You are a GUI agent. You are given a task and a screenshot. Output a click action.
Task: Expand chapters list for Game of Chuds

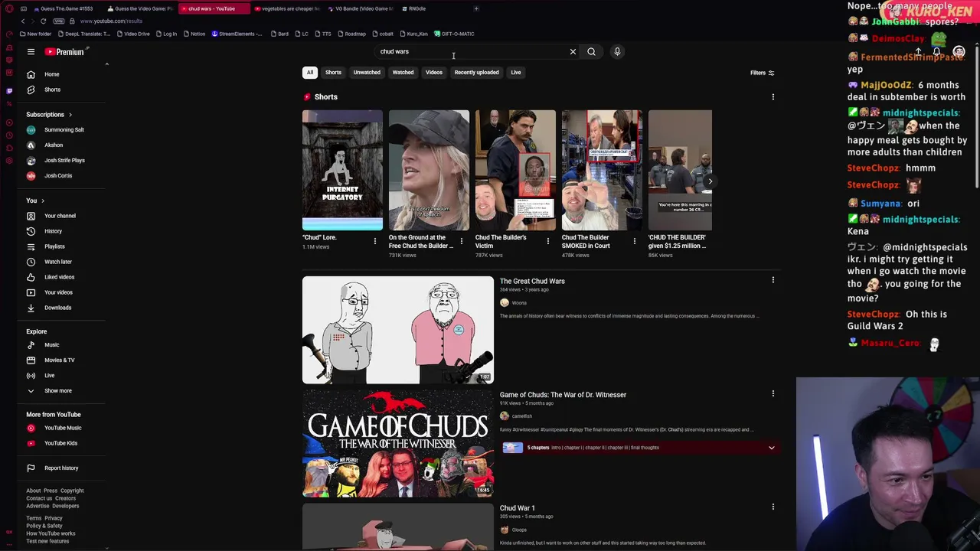771,448
